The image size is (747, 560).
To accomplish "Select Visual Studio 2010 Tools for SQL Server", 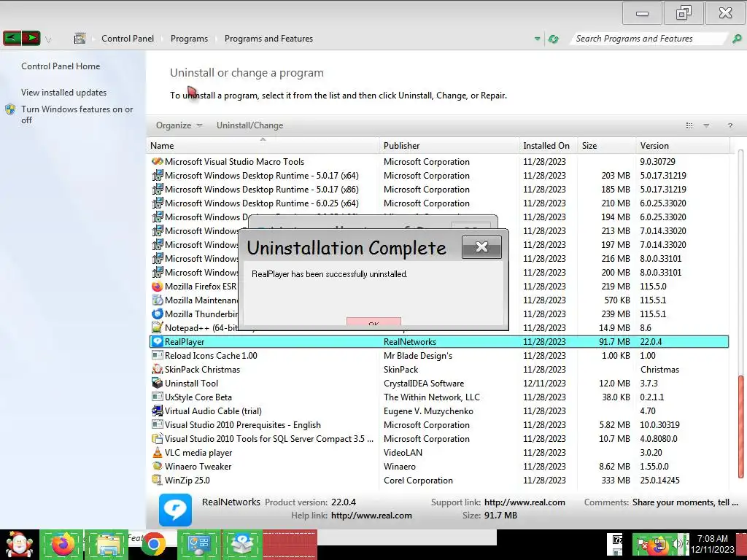I will pos(439,438).
